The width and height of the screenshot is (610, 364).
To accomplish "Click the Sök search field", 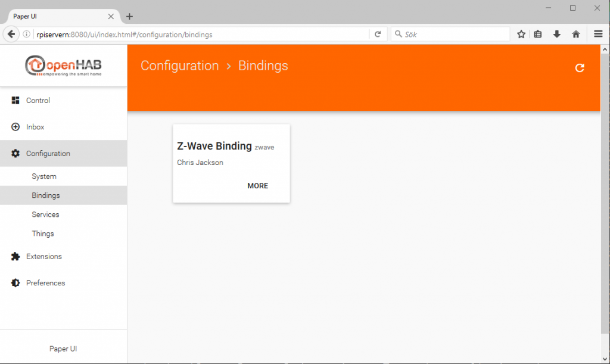I will 450,34.
